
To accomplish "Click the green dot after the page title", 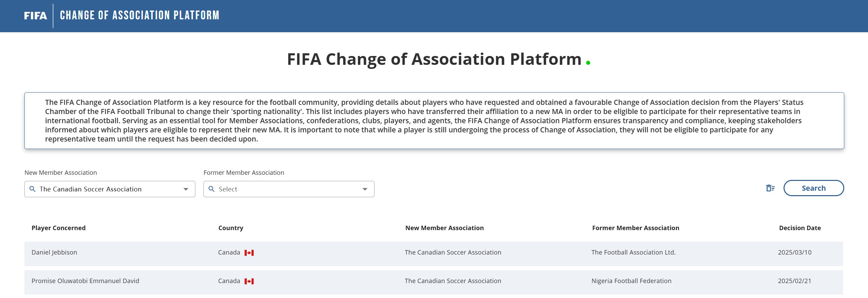I will click(x=588, y=63).
